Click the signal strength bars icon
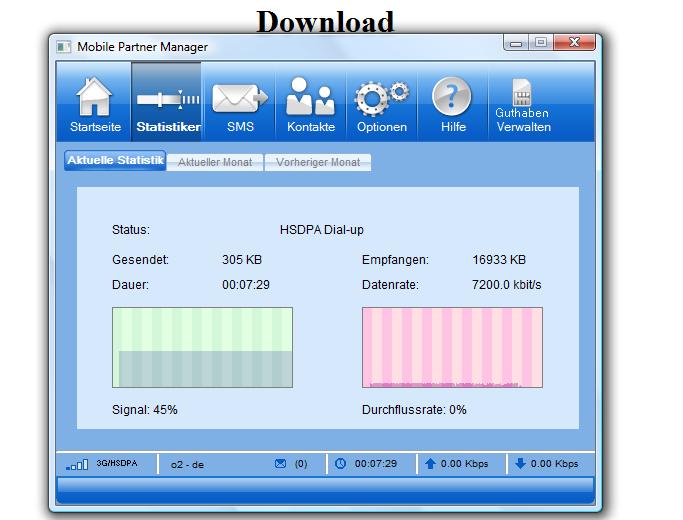683x520 pixels. pyautogui.click(x=77, y=465)
